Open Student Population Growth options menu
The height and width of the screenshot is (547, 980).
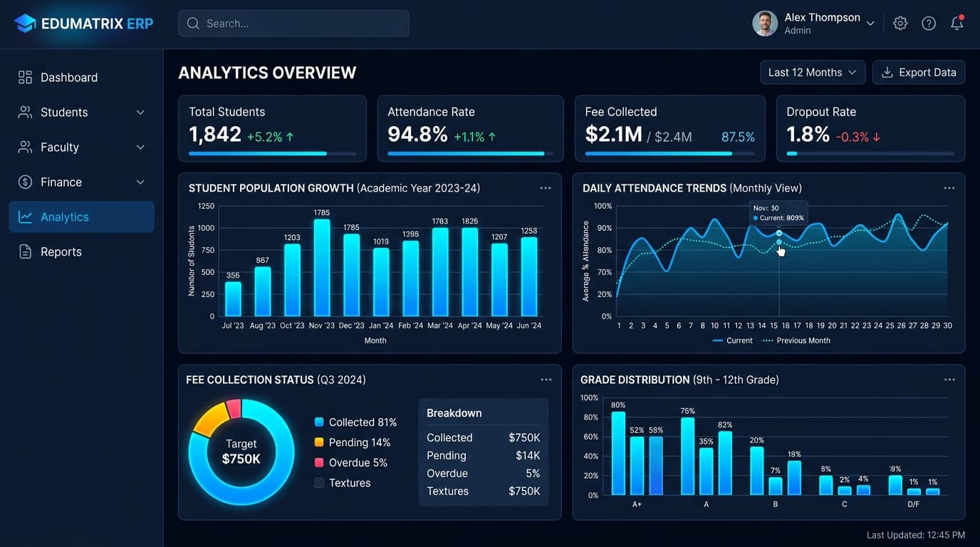click(x=546, y=188)
